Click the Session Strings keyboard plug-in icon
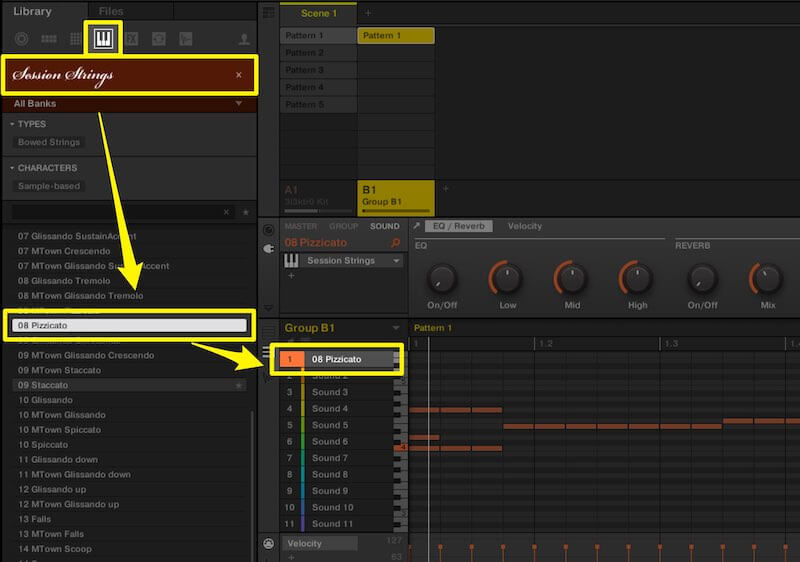 (291, 261)
